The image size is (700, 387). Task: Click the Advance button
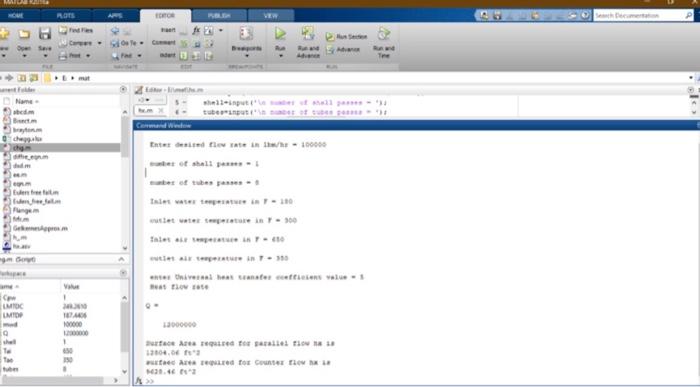343,50
